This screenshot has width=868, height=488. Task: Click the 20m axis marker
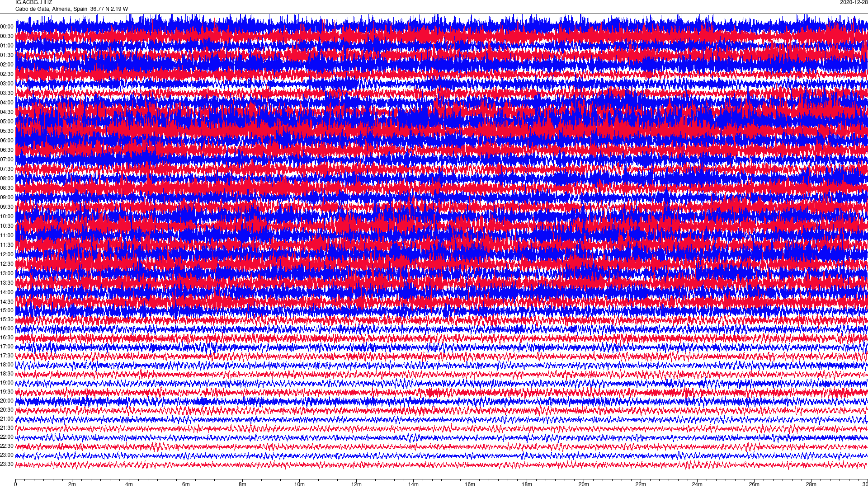click(x=584, y=484)
